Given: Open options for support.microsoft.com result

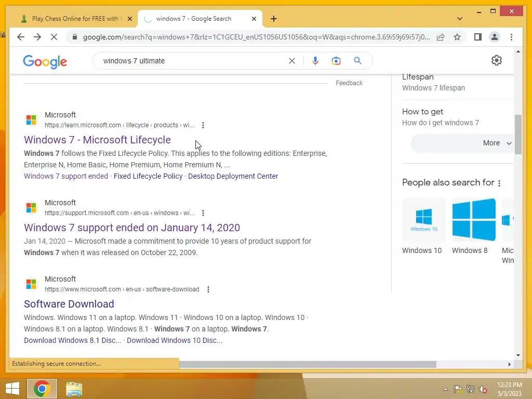Looking at the screenshot, I should [203, 213].
